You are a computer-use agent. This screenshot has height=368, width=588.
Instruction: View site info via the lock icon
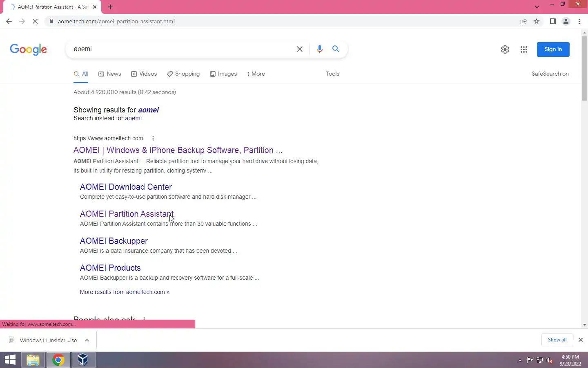tap(51, 21)
